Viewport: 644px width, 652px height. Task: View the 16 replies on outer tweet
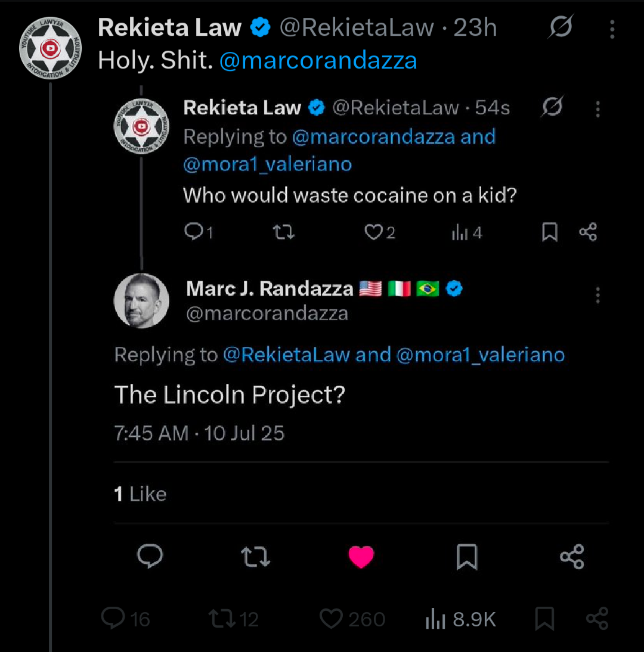click(125, 619)
